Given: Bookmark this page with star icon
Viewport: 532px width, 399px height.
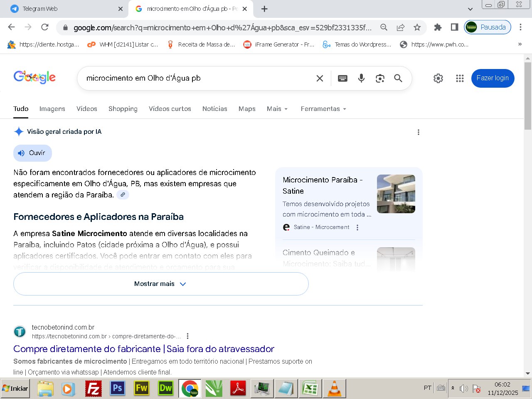Looking at the screenshot, I should pyautogui.click(x=417, y=27).
